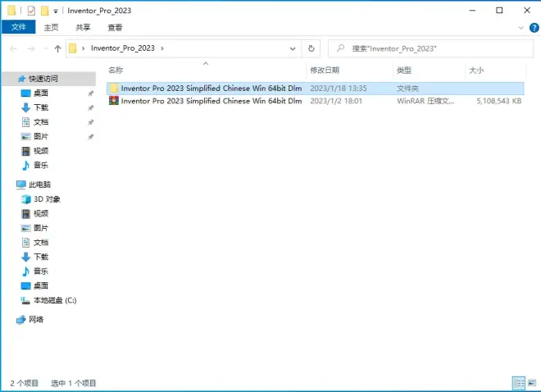Open 图片 under 此电脑
541x392 pixels.
(x=41, y=228)
